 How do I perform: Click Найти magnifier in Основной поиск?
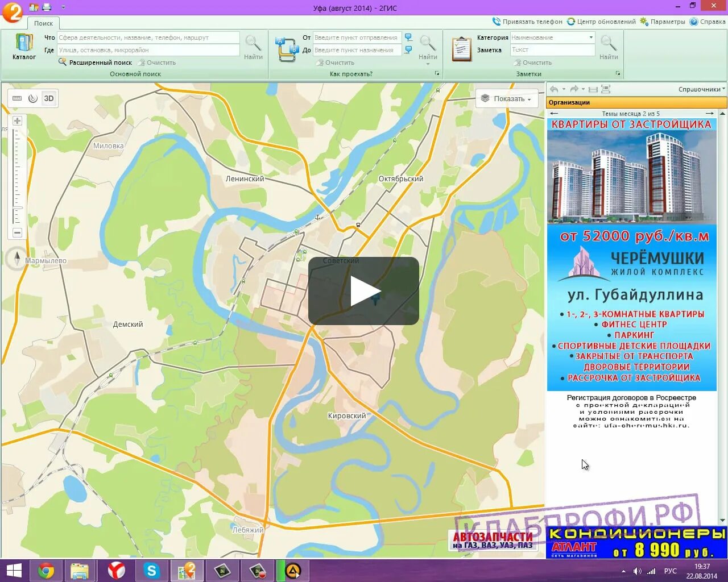(x=253, y=47)
